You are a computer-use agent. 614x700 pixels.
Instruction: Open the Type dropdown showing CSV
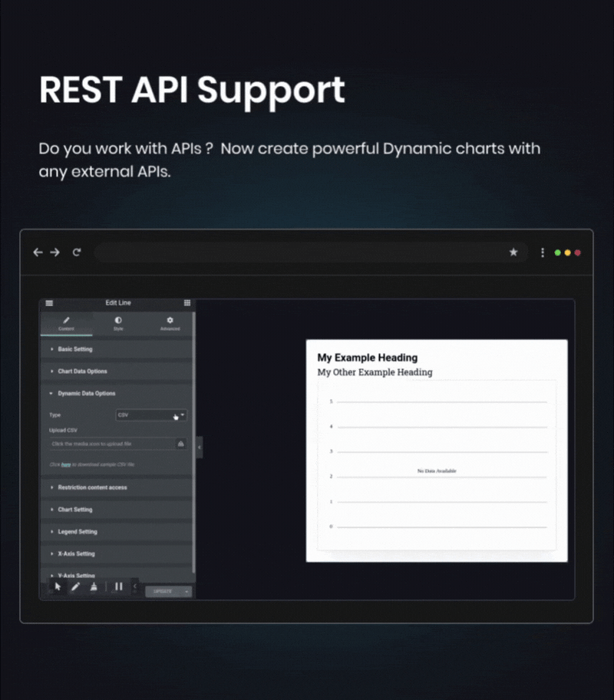click(151, 415)
